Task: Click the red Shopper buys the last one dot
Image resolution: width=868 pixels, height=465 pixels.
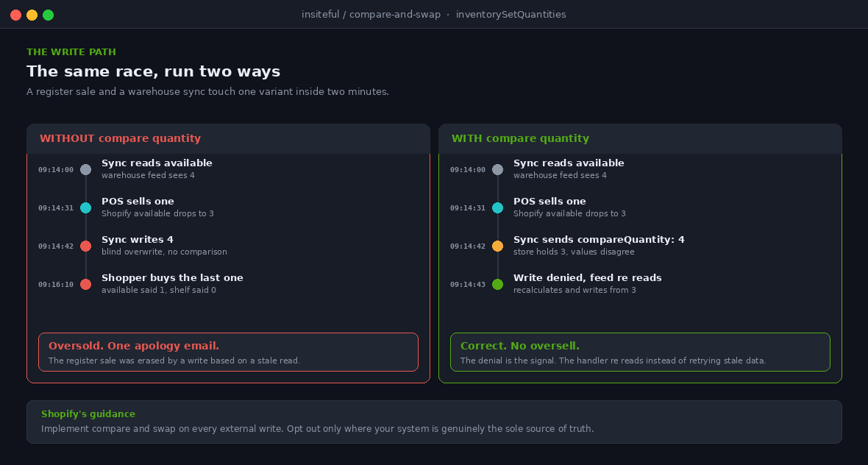Action: click(86, 285)
